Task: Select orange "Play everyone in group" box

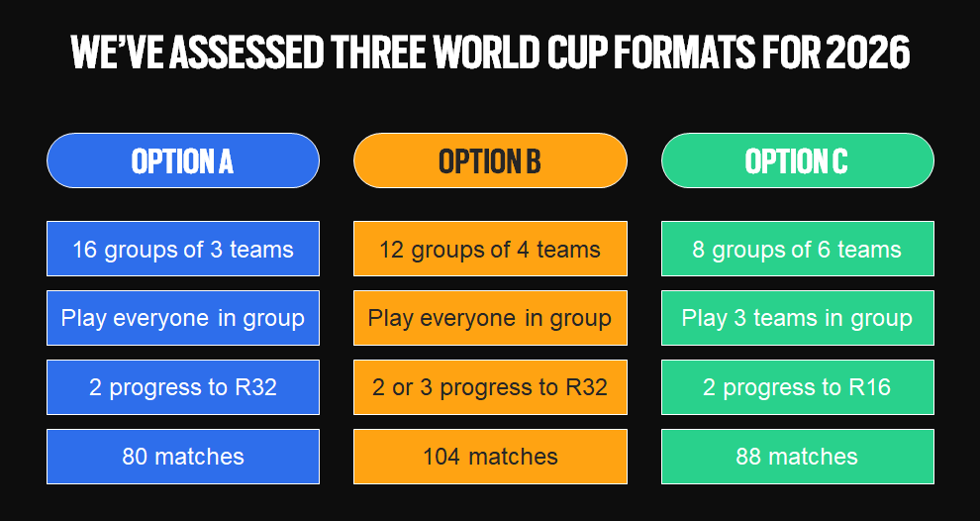Action: pyautogui.click(x=490, y=318)
